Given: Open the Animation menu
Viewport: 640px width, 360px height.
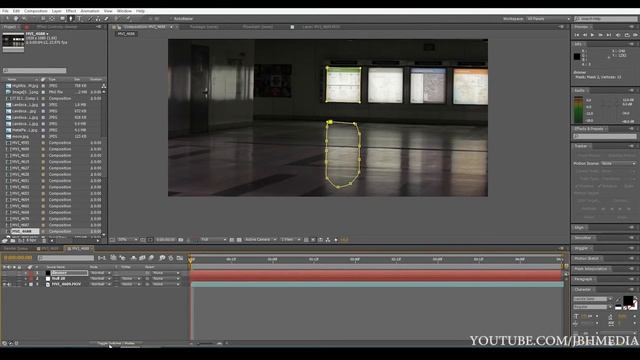Looking at the screenshot, I should (90, 11).
